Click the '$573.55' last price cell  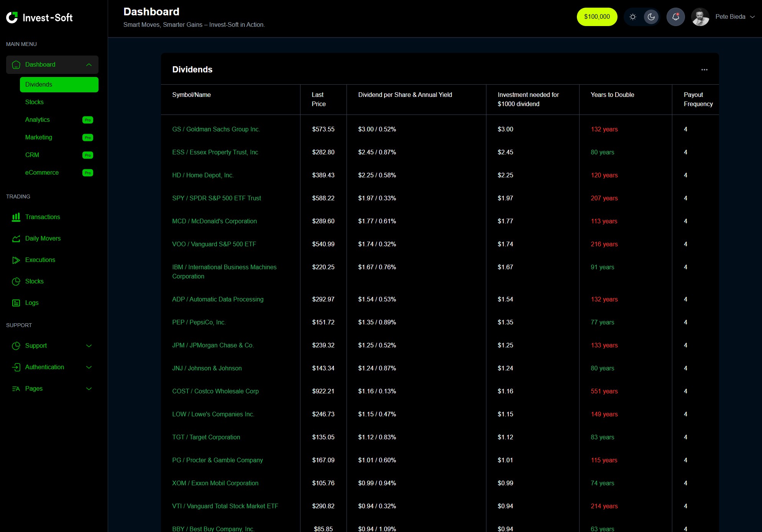point(323,129)
